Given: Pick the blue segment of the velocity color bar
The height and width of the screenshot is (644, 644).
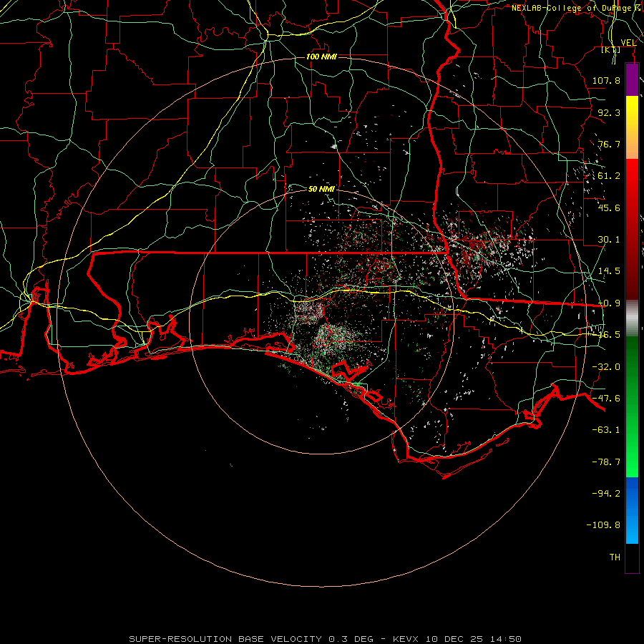Looking at the screenshot, I should (632, 510).
